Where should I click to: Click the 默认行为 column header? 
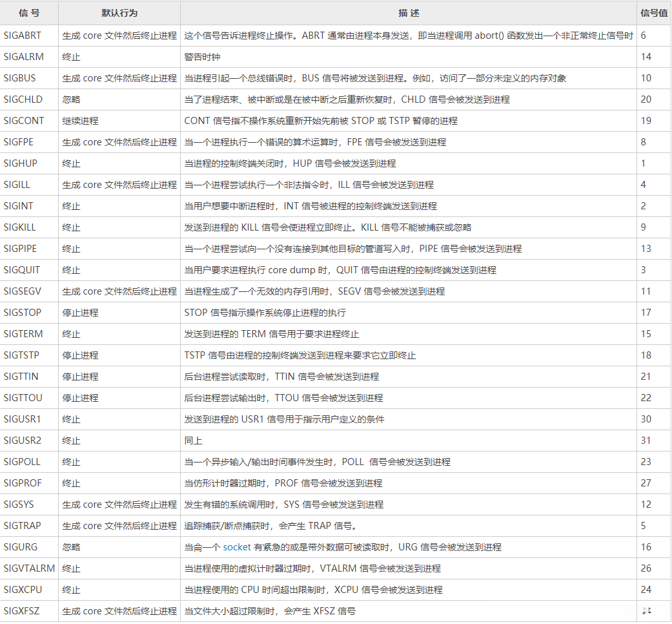(x=119, y=14)
